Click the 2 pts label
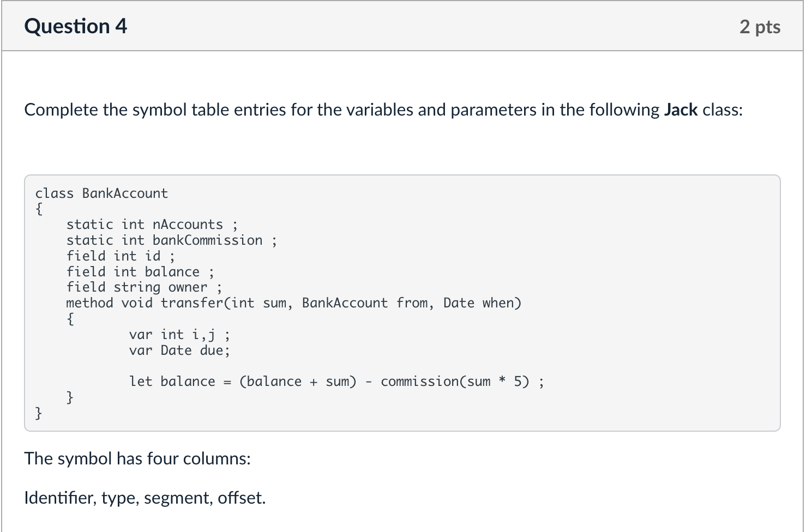 (760, 27)
